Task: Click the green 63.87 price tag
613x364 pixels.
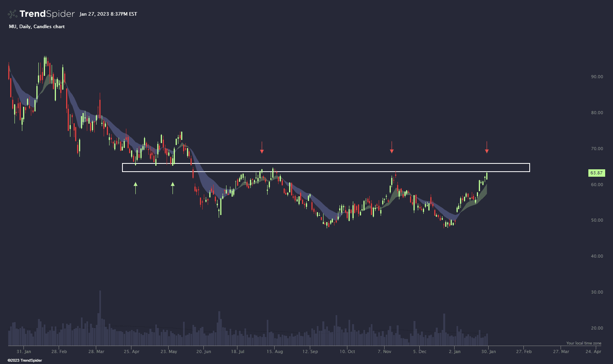Action: 596,172
